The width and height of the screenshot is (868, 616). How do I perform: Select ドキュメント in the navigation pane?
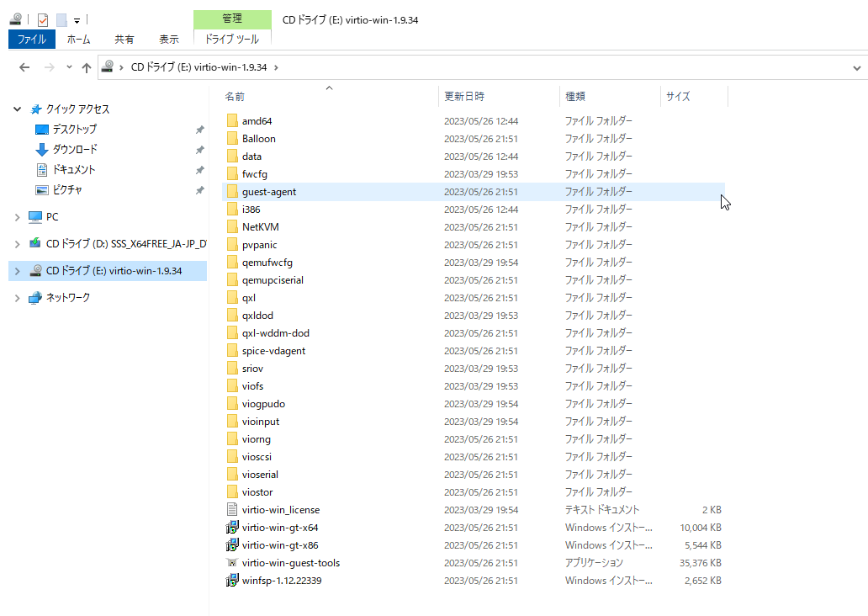pyautogui.click(x=74, y=169)
